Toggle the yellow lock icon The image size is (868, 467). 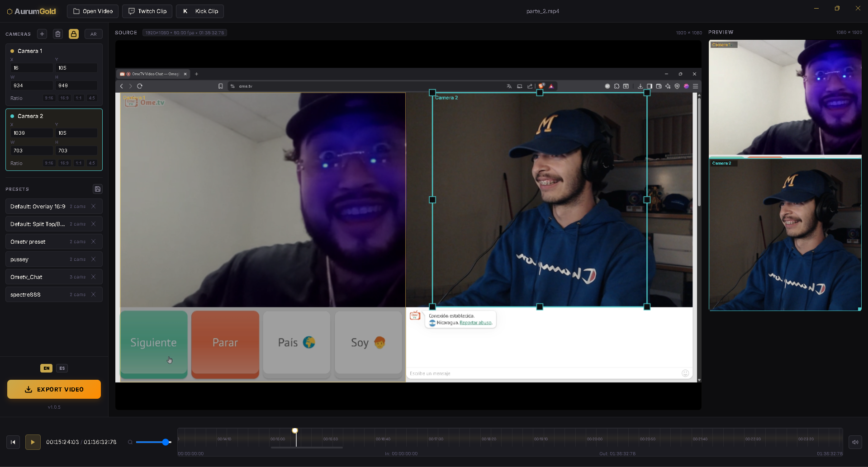74,34
